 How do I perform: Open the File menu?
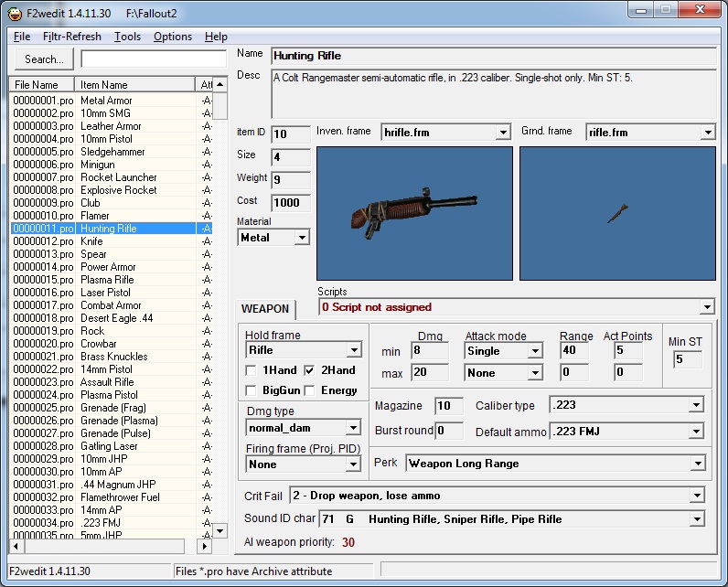pyautogui.click(x=22, y=37)
